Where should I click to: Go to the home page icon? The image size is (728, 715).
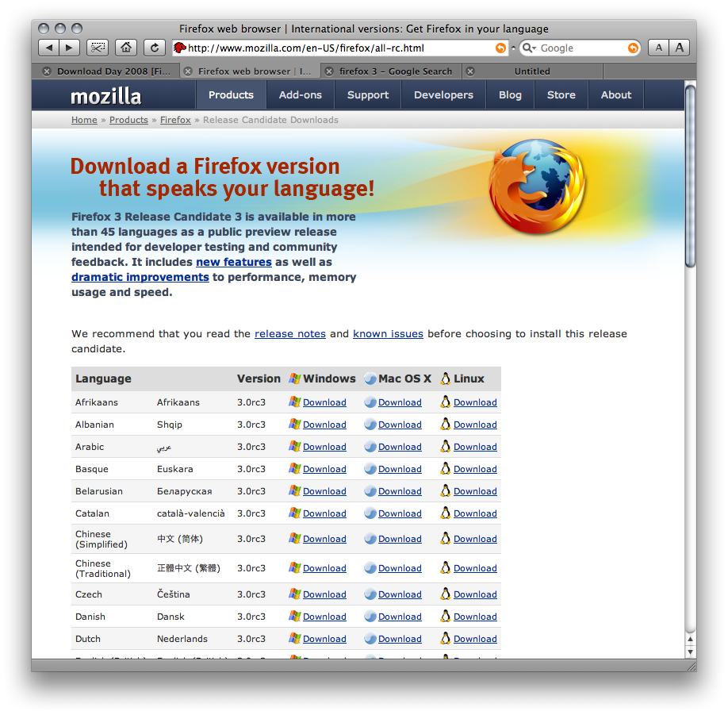coord(126,48)
